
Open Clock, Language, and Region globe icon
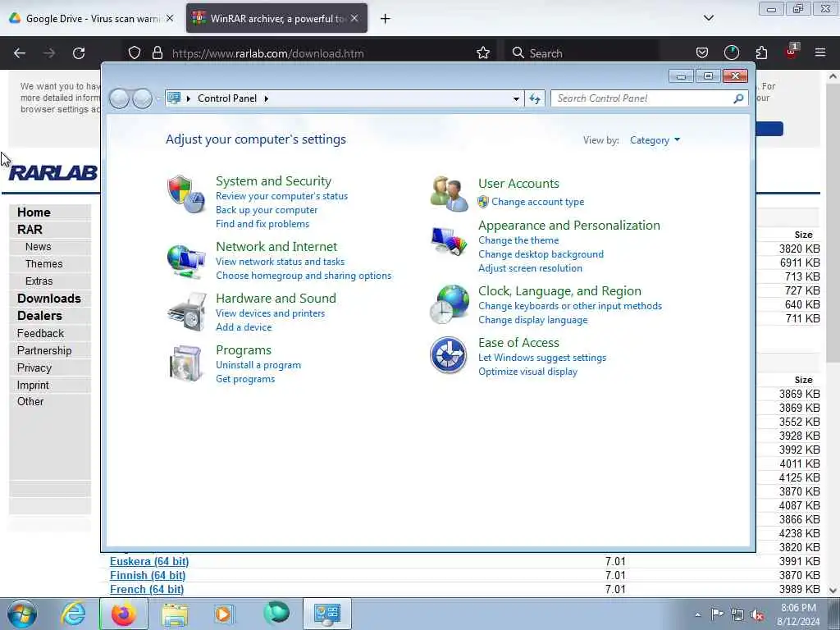point(449,304)
